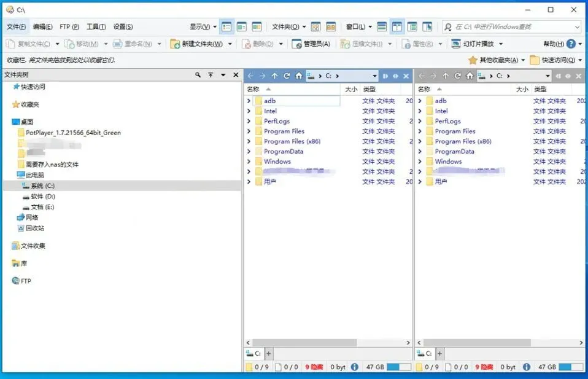Image resolution: width=588 pixels, height=379 pixels.
Task: Add new tab in left pane
Action: [268, 353]
